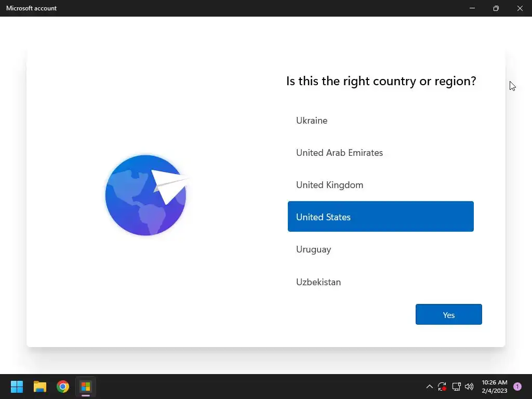This screenshot has height=399, width=532.
Task: Close the Microsoft account window
Action: [x=520, y=8]
